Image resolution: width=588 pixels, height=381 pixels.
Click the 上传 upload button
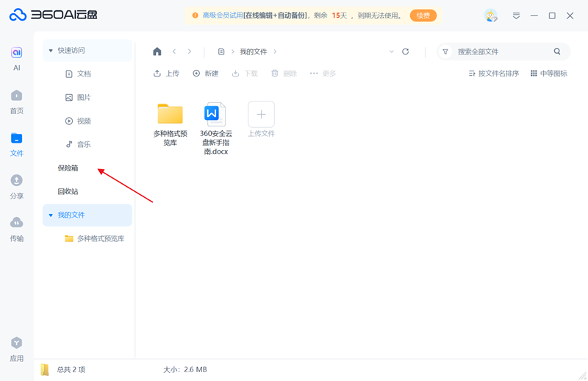pos(166,74)
